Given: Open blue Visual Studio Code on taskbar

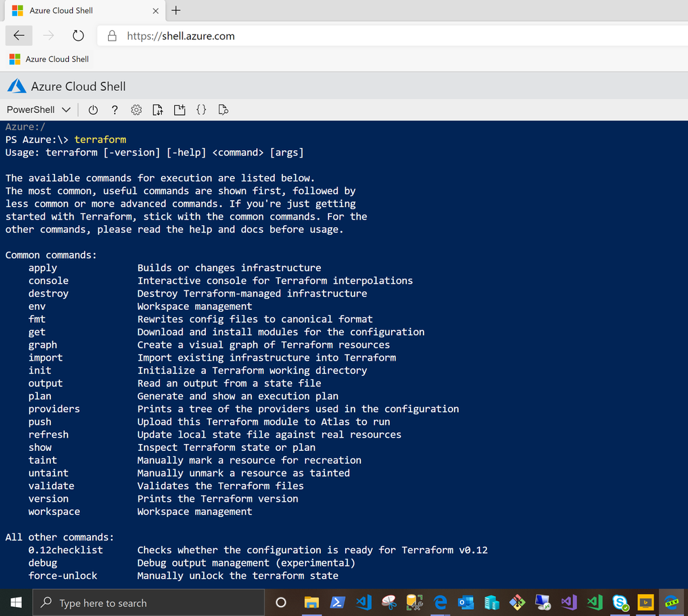Looking at the screenshot, I should pyautogui.click(x=364, y=603).
